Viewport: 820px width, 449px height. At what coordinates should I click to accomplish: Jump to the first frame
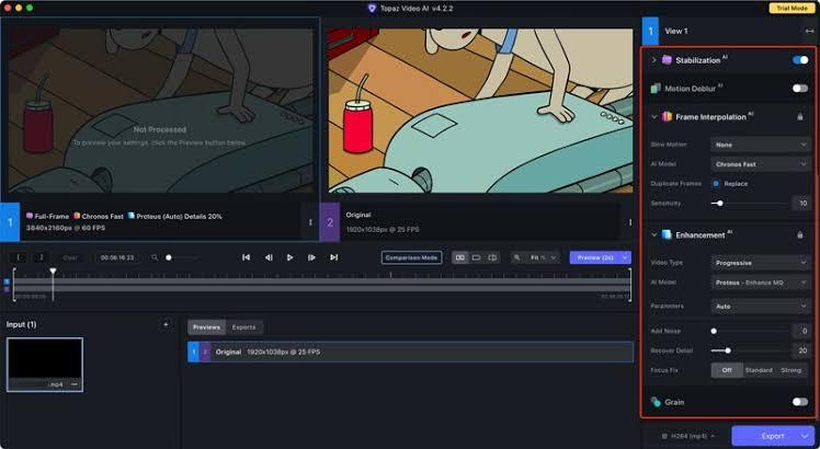pyautogui.click(x=246, y=258)
